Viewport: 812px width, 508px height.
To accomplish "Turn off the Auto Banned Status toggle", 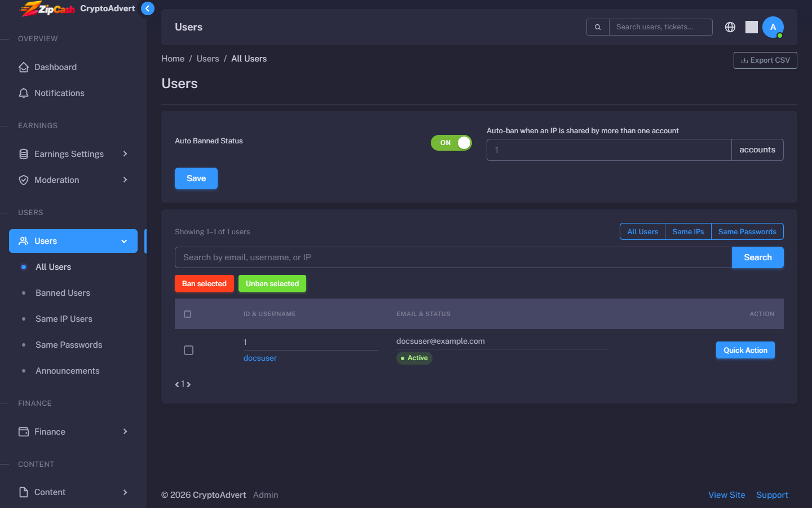I will [x=451, y=143].
